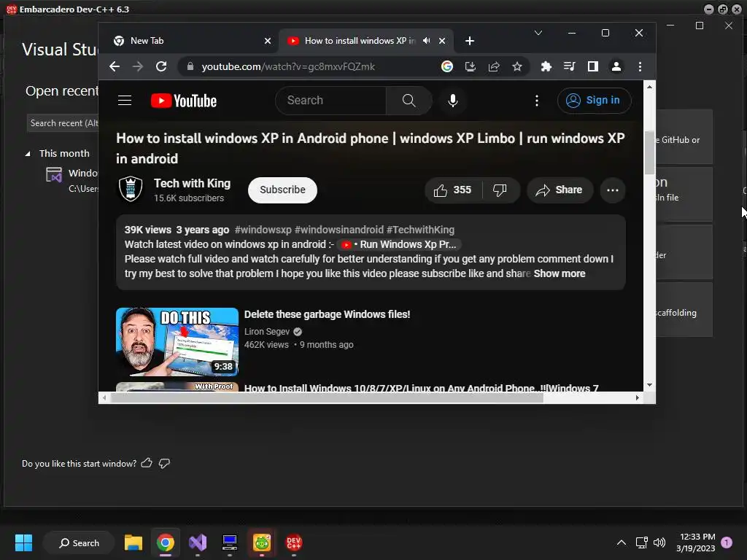Switch to the New Tab tab
747x560 pixels.
pos(192,41)
